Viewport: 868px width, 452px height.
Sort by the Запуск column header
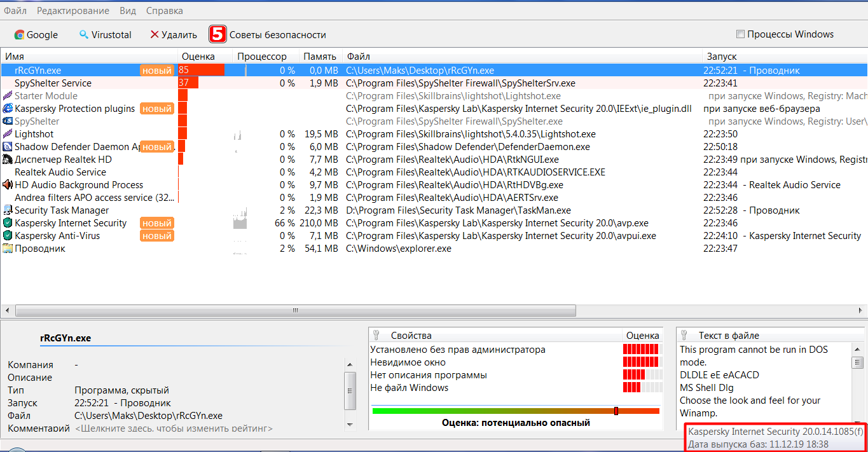(785, 57)
